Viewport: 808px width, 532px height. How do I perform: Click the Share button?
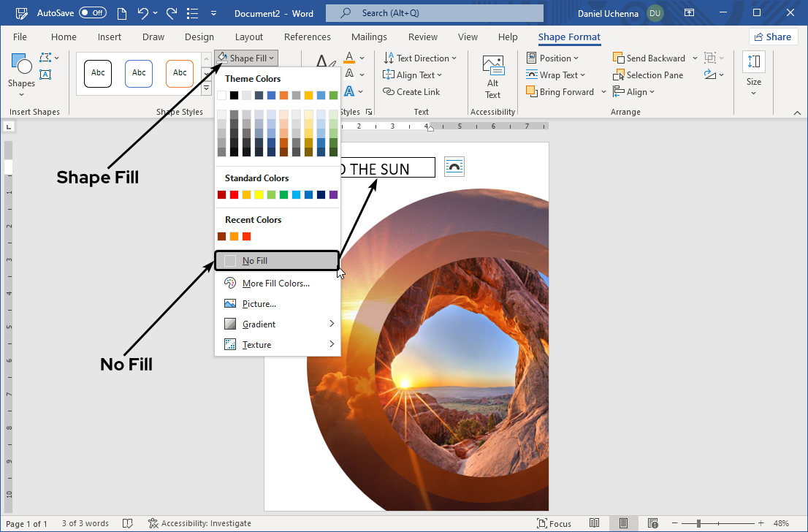click(773, 37)
